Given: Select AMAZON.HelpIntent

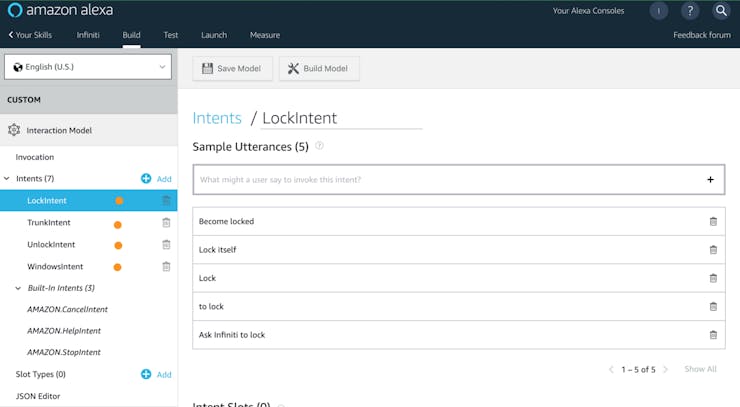Looking at the screenshot, I should [64, 331].
